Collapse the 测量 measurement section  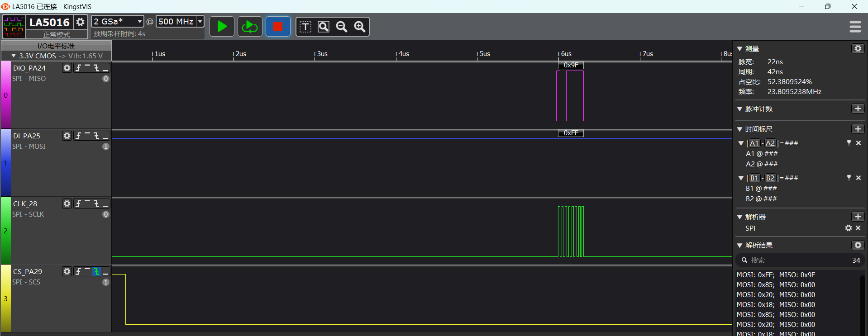(x=740, y=48)
